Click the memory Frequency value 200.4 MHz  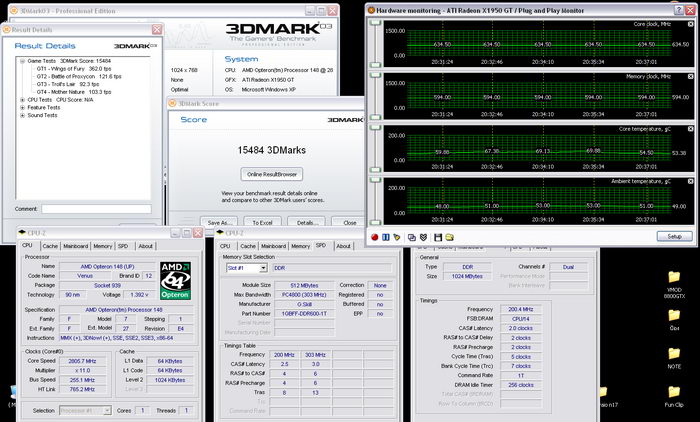pos(521,309)
